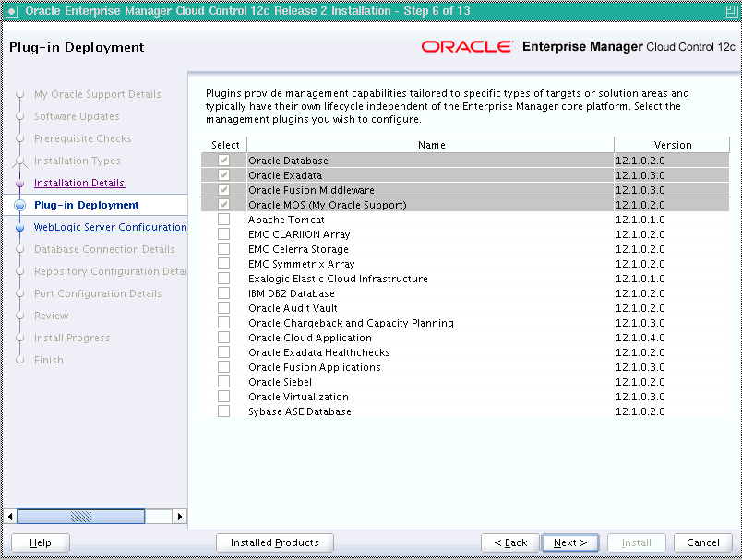Click the Oracle Virtualization plug-in name
The image size is (742, 560).
pyautogui.click(x=298, y=397)
